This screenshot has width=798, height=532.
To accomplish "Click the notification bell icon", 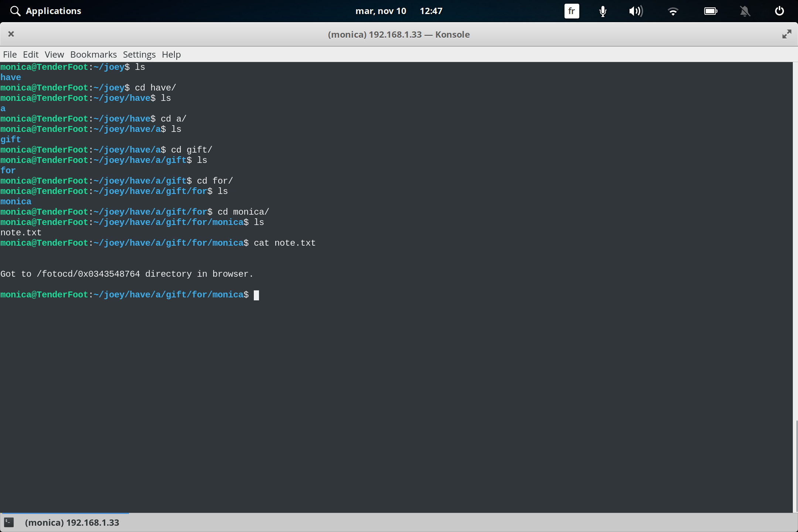I will point(745,11).
